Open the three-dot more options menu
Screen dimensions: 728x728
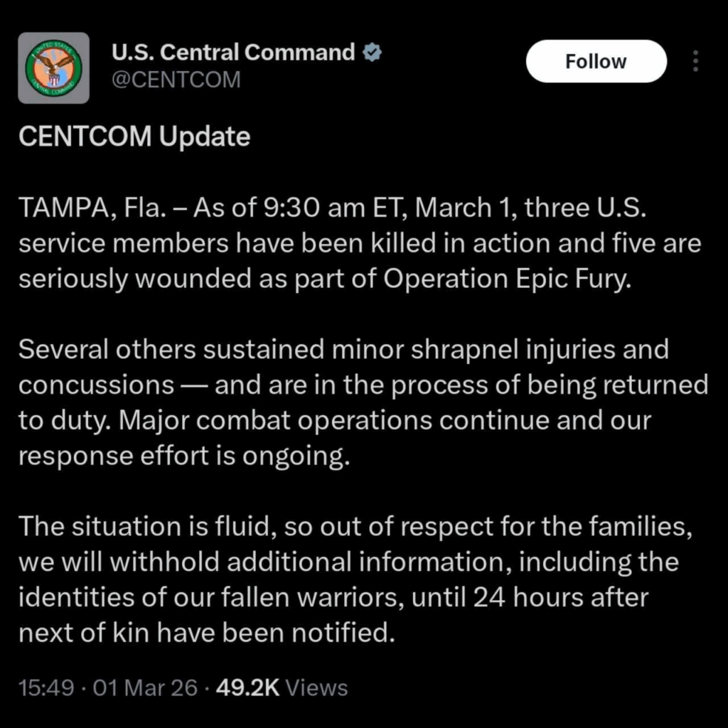tap(695, 61)
